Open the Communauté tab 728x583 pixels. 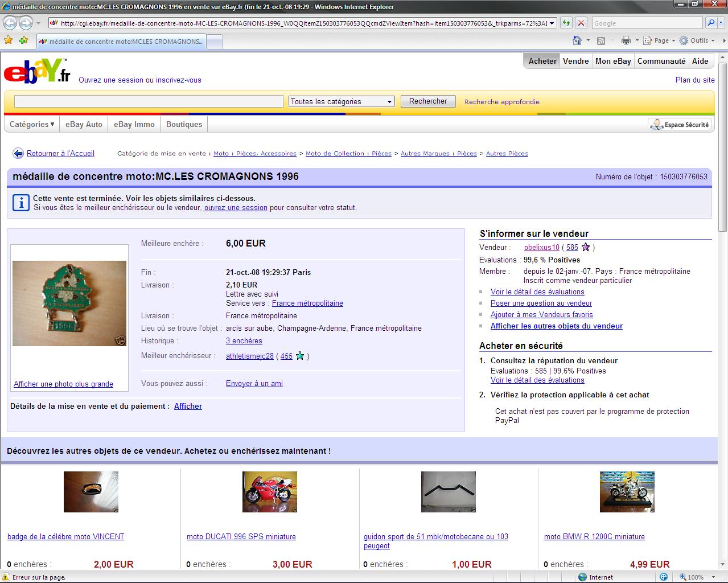[x=661, y=61]
